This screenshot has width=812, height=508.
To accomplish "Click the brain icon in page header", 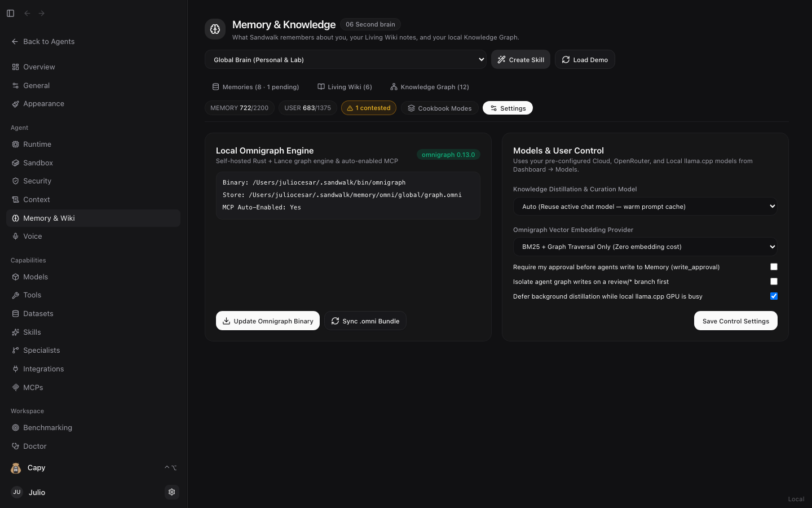I will 215,29.
